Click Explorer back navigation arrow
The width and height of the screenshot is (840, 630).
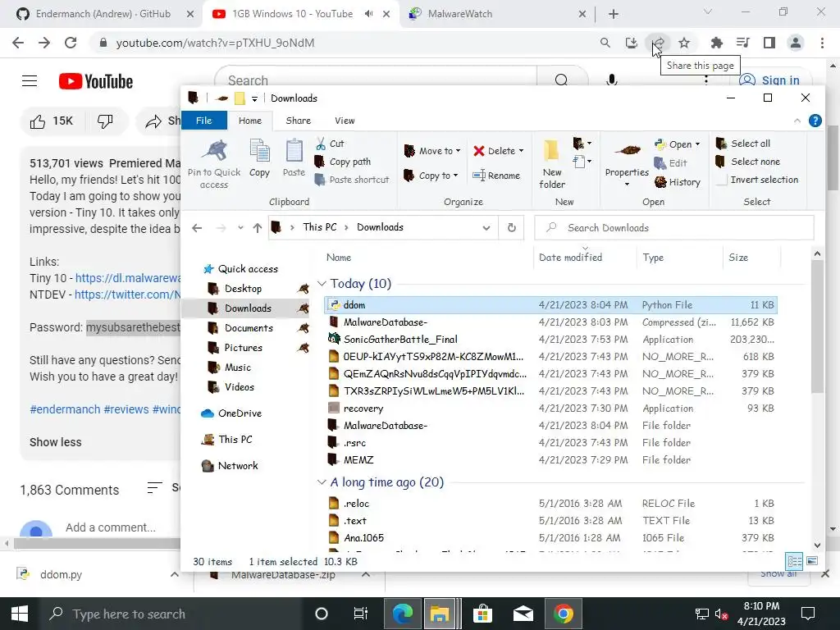pos(197,228)
